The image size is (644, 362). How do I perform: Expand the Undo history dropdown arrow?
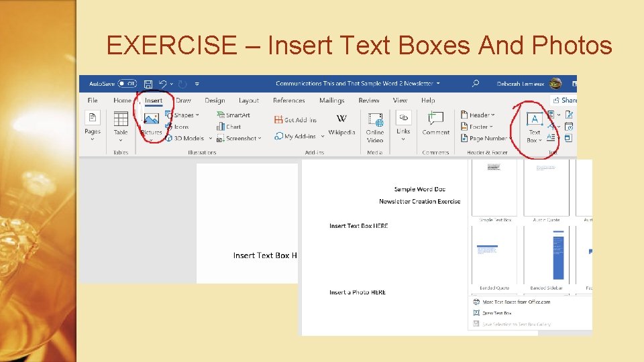coord(172,84)
